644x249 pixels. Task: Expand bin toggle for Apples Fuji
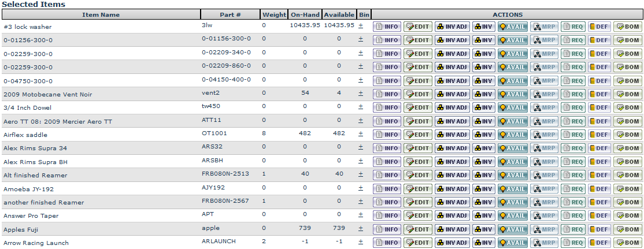pos(361,228)
